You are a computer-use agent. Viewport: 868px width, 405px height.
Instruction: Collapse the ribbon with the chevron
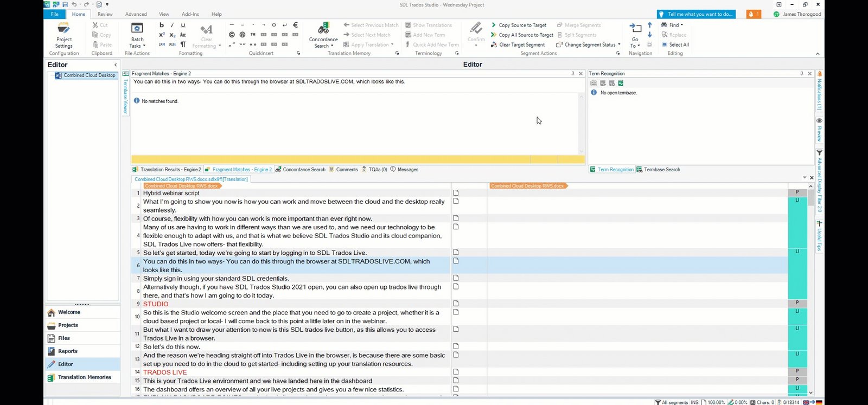pyautogui.click(x=818, y=53)
